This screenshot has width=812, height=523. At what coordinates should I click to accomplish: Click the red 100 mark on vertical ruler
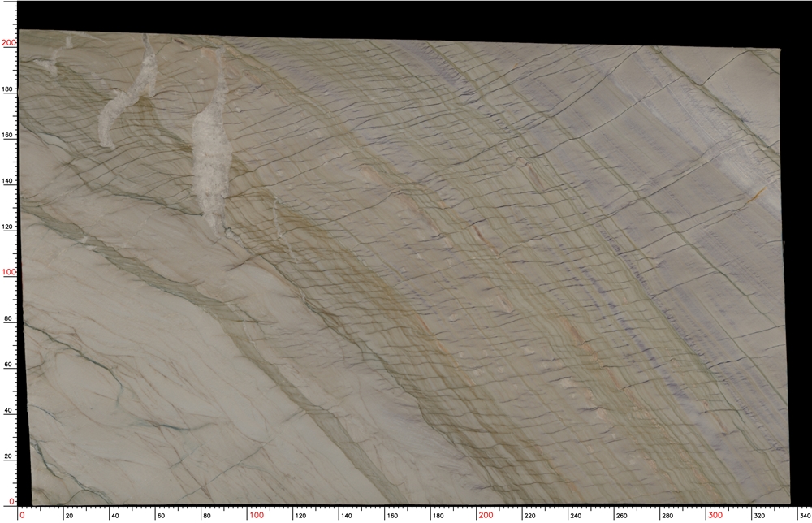coord(9,272)
